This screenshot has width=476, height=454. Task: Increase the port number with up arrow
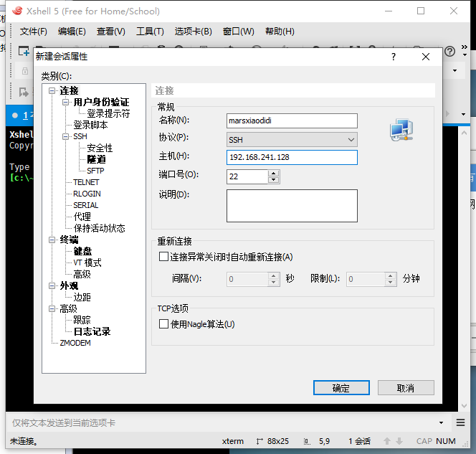coord(274,172)
